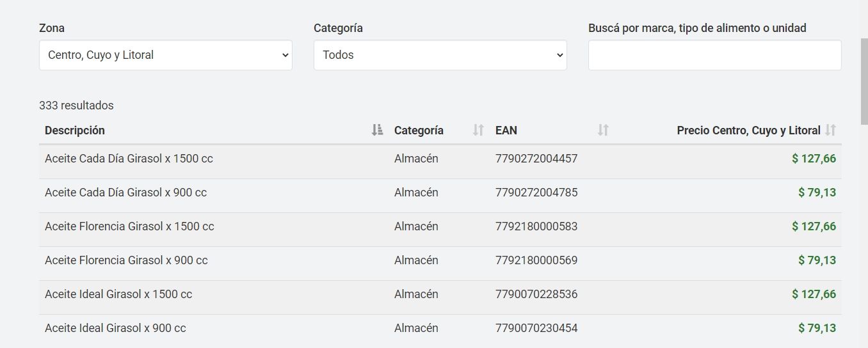Click the EAN column sort arrows
Screen dimensions: 868x348
coord(602,130)
